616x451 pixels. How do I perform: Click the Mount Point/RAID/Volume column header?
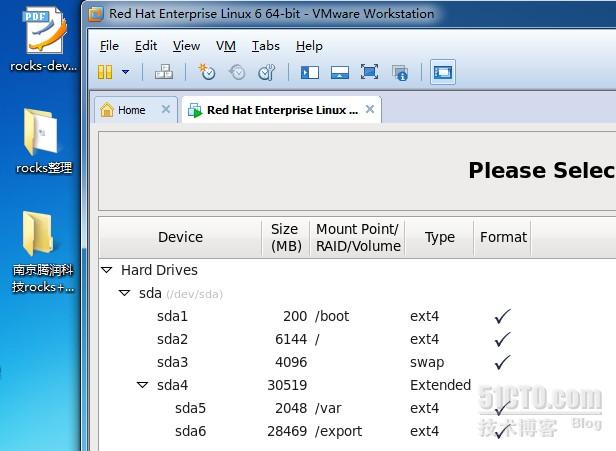[358, 237]
